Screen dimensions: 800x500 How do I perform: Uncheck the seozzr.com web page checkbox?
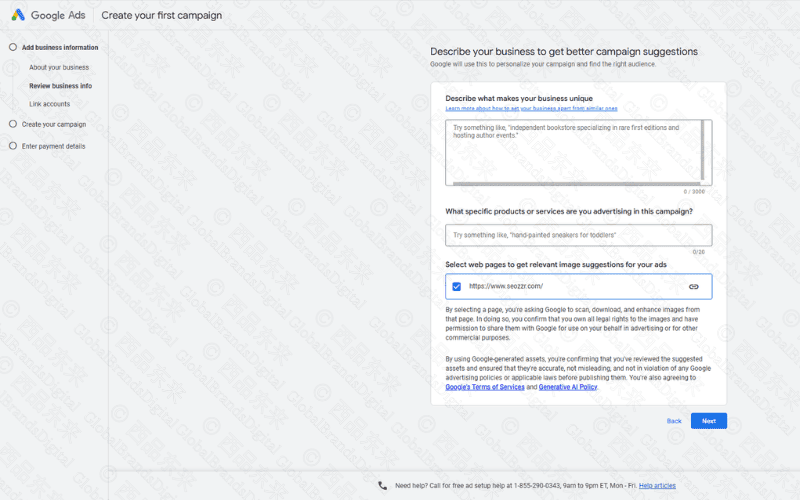pos(457,287)
